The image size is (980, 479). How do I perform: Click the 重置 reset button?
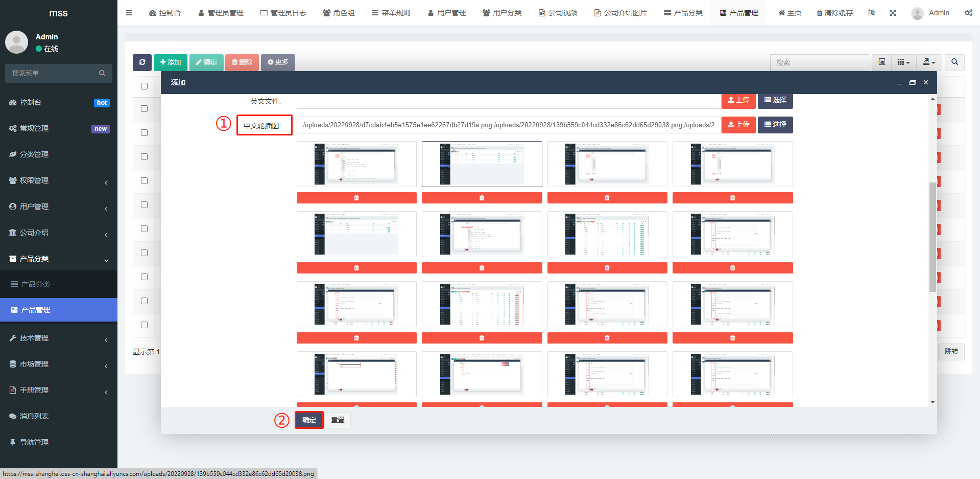click(338, 420)
